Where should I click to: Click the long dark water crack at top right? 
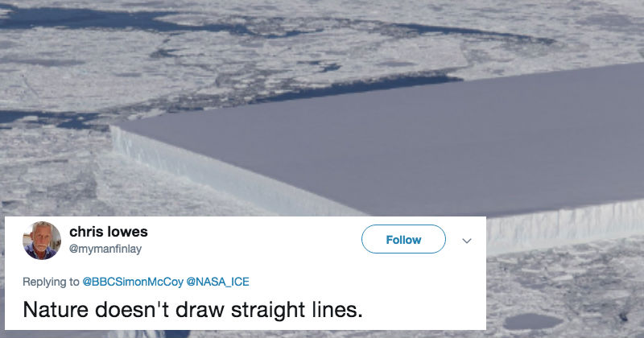tap(473, 32)
